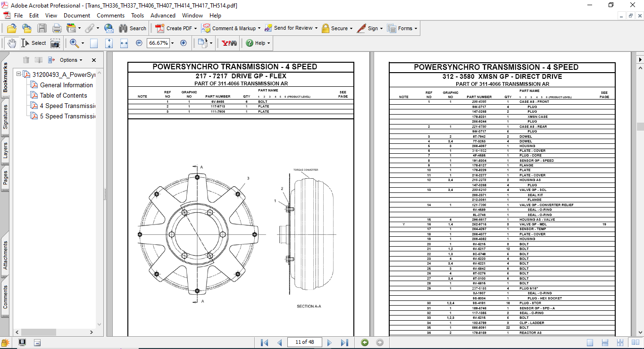Open the Table of Contents bookmark
The image size is (644, 349).
click(63, 95)
